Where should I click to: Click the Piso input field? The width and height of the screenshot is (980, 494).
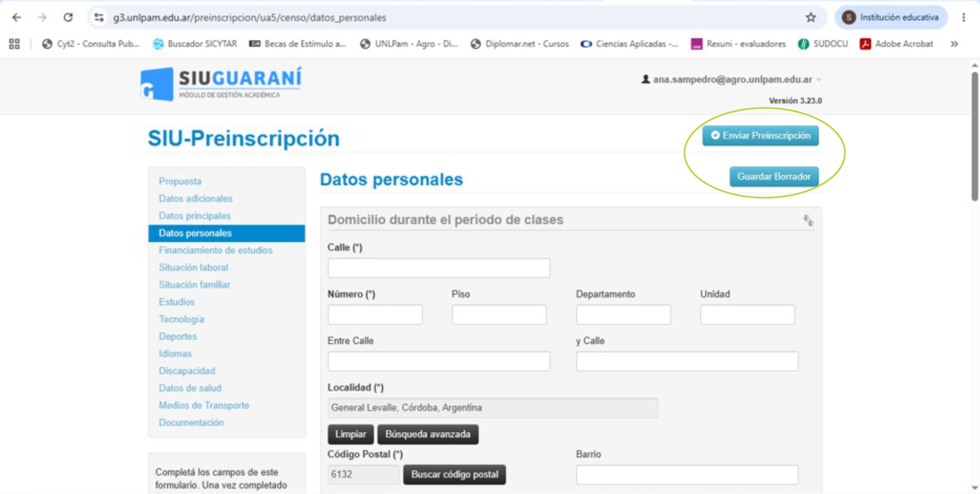click(499, 315)
